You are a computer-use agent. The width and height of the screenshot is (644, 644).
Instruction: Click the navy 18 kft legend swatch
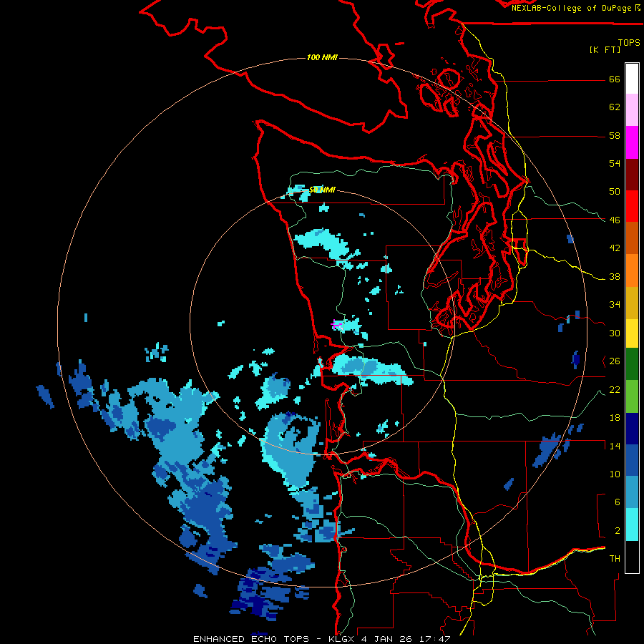[x=632, y=429]
